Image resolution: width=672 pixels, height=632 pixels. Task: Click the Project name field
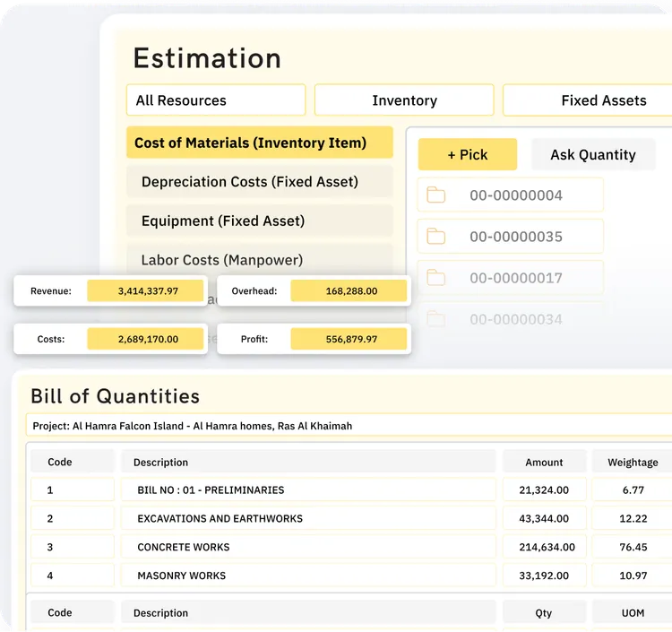349,426
